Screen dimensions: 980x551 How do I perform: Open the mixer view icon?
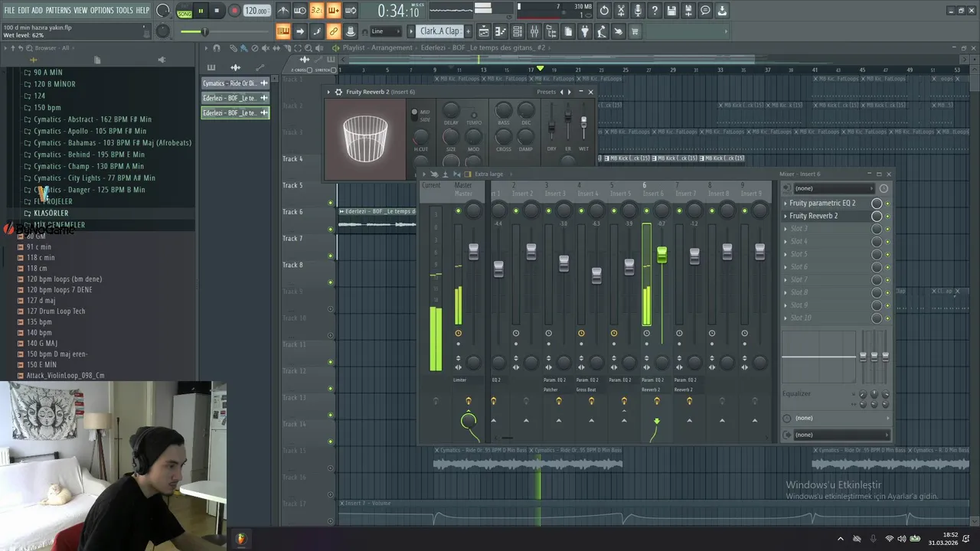pos(534,31)
